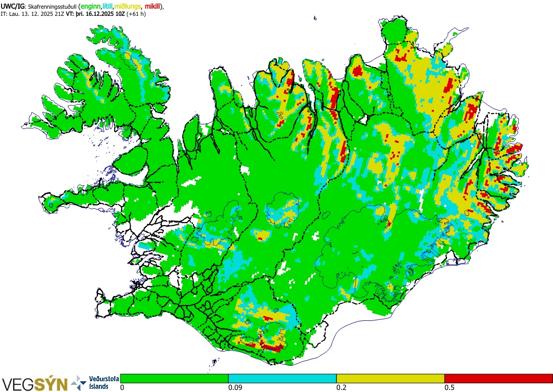Click the 'UWC/IG' title label
The height and width of the screenshot is (392, 553).
[x=12, y=6]
